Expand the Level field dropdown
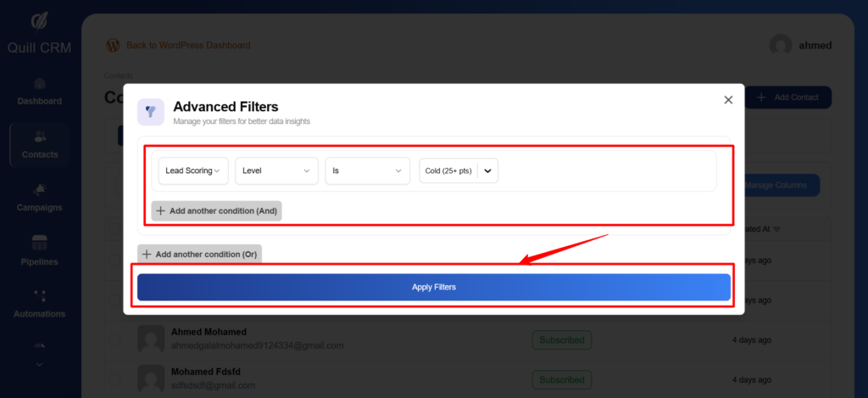 [x=276, y=171]
